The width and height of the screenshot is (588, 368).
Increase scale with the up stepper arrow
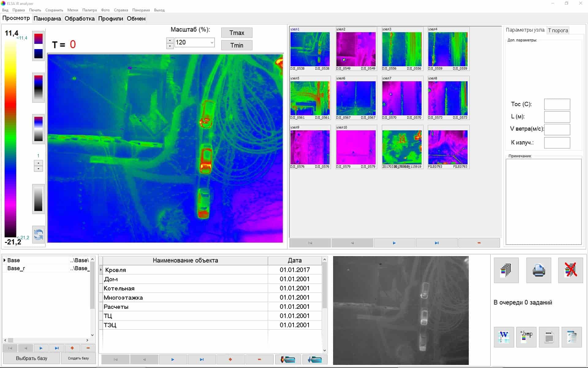pyautogui.click(x=170, y=40)
